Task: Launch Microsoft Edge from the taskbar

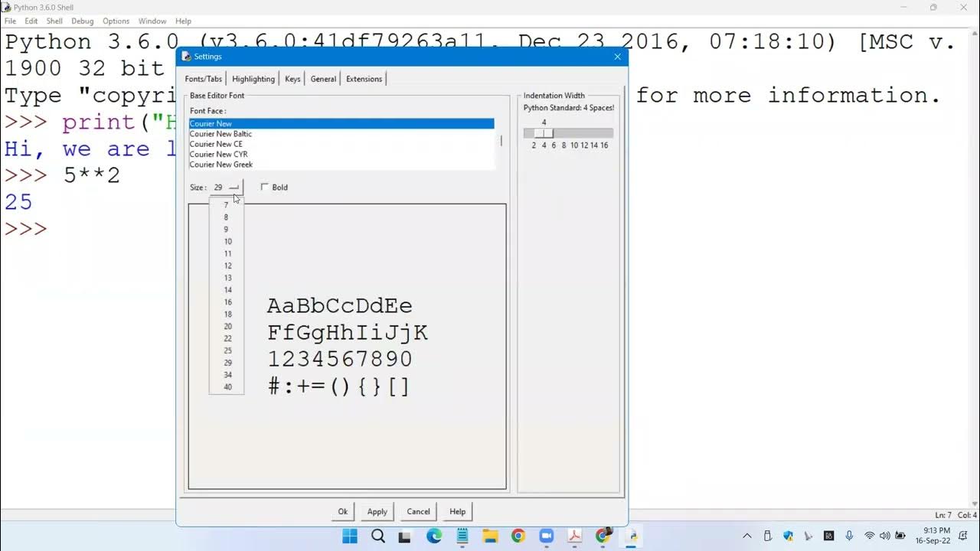Action: coord(433,536)
